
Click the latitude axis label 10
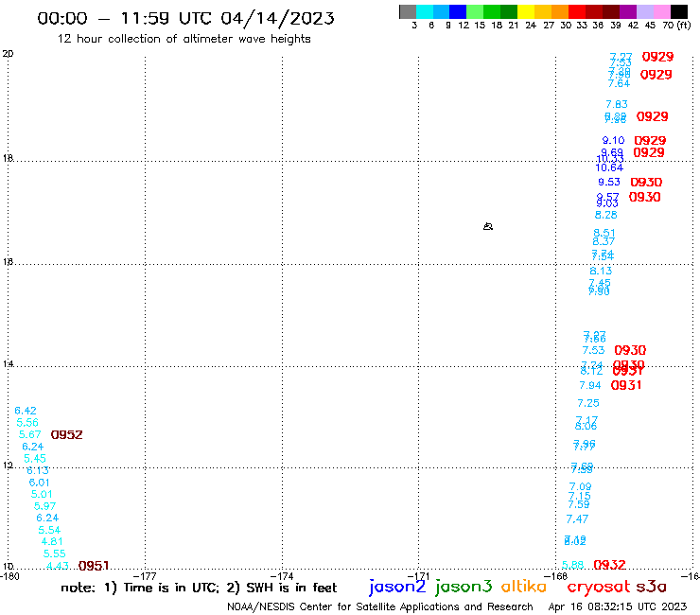coord(8,567)
